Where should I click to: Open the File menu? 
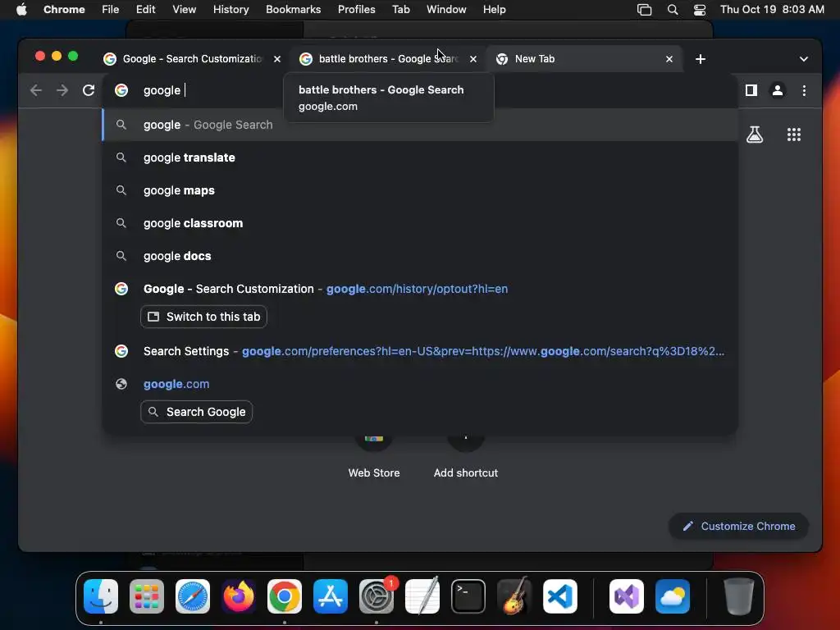click(x=111, y=10)
